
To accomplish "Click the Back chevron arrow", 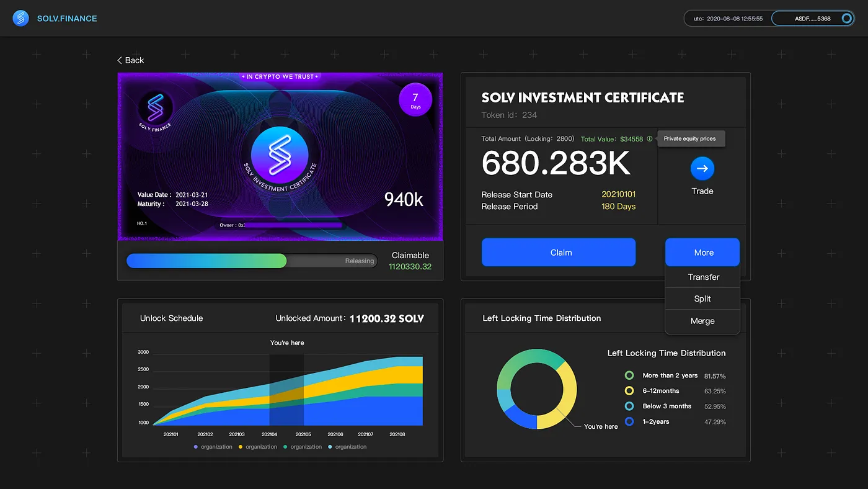I will [120, 60].
